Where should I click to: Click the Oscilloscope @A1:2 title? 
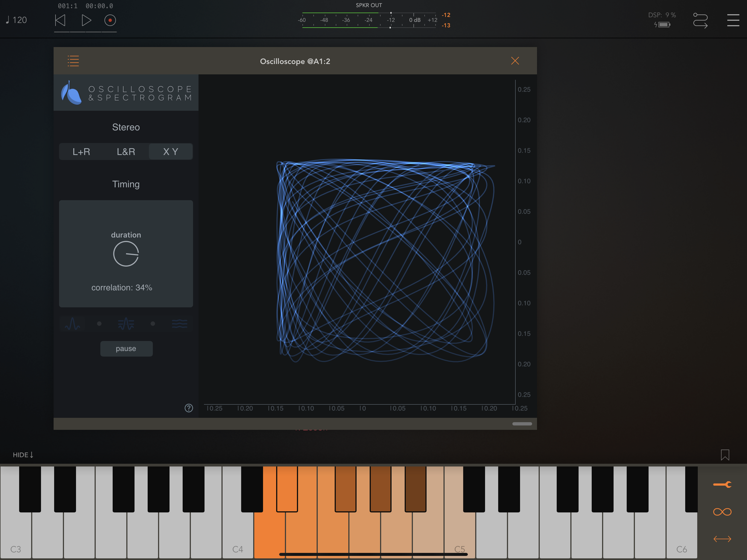(x=295, y=61)
